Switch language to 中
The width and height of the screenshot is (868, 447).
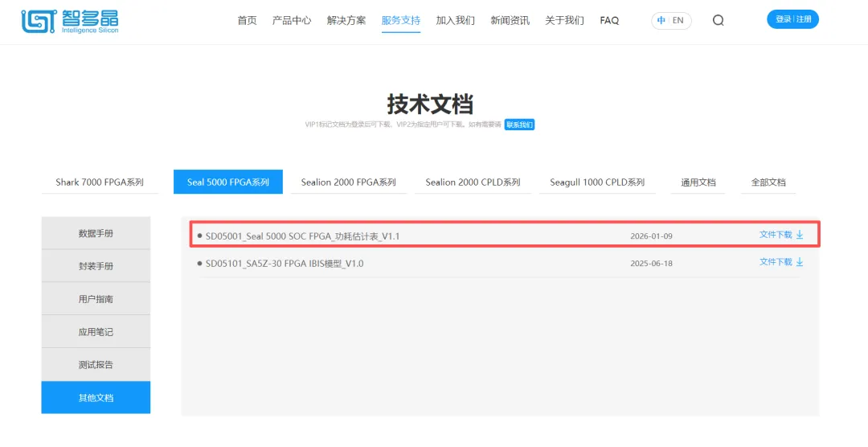tap(661, 20)
